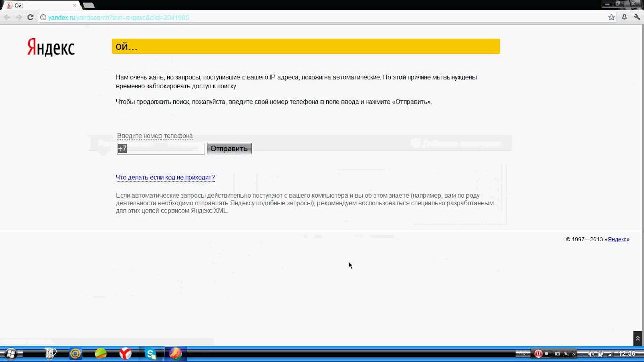Click the Отправить button
644x362 pixels.
(229, 149)
